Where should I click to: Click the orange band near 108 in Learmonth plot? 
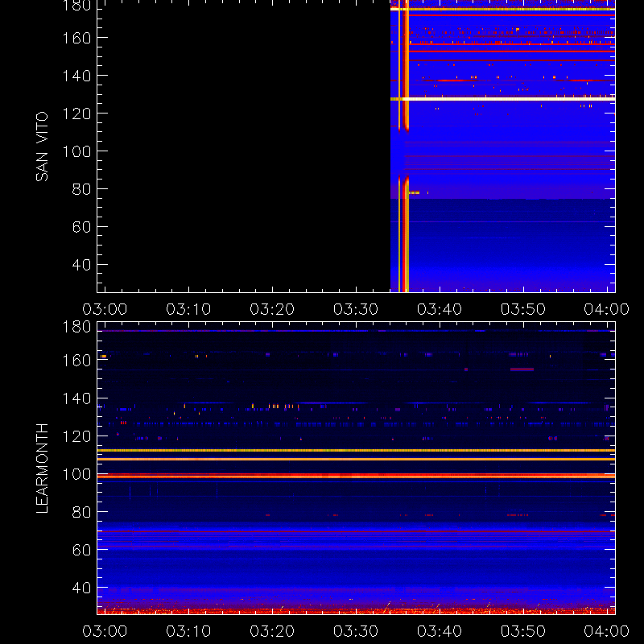(356, 459)
